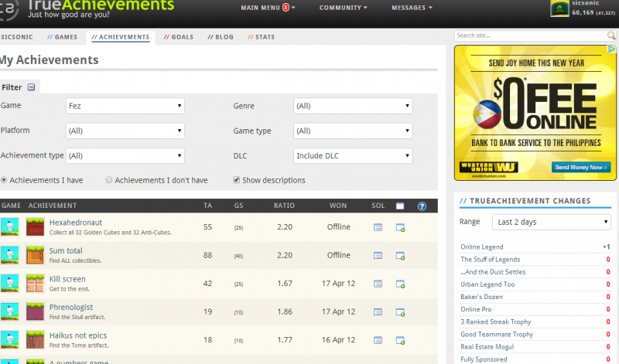This screenshot has width=619, height=364.
Task: Click the search magnifier icon
Action: click(611, 36)
